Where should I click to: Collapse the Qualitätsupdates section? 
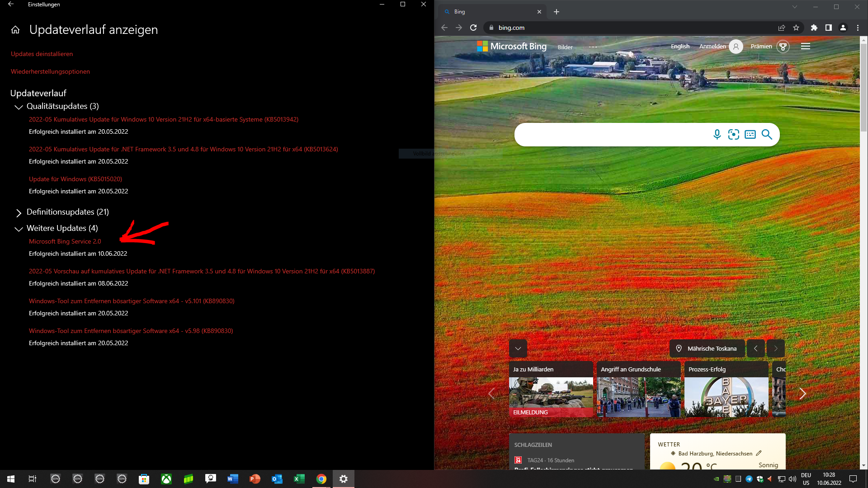pyautogui.click(x=19, y=107)
